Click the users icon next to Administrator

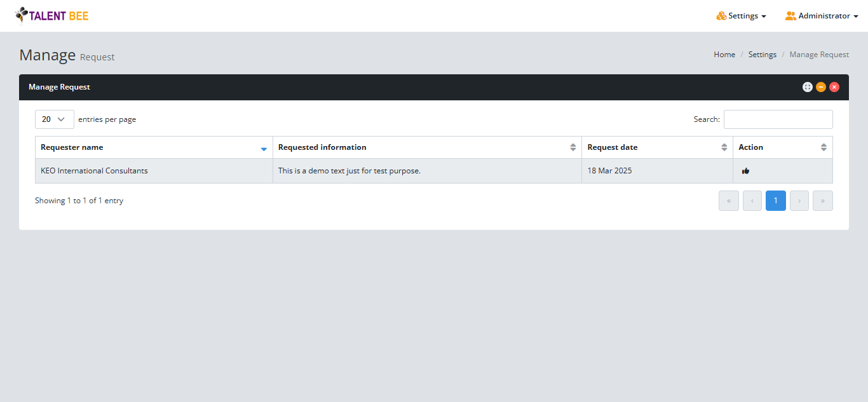point(789,15)
